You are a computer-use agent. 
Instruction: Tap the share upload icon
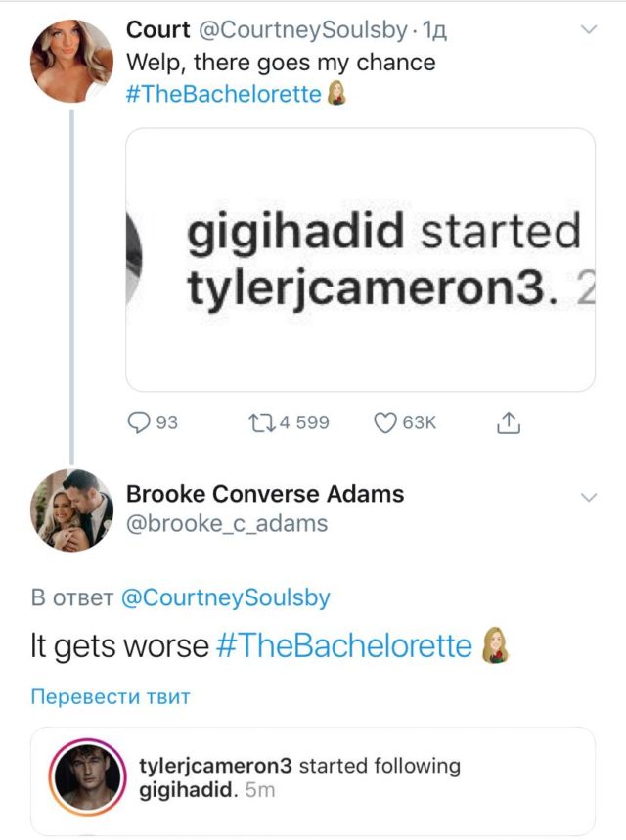[x=507, y=422]
